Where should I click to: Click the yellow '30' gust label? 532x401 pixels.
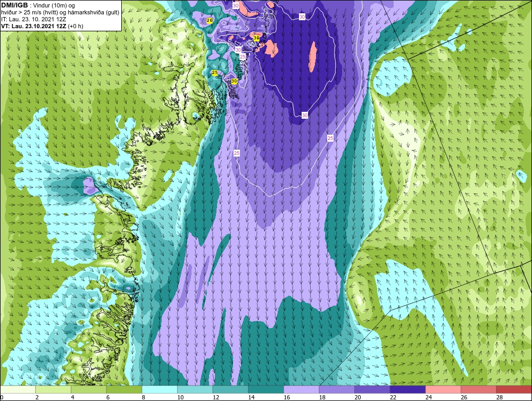coord(234,81)
